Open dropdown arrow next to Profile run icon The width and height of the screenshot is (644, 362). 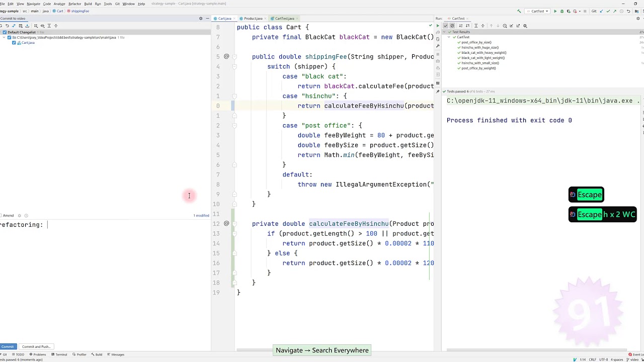click(580, 11)
